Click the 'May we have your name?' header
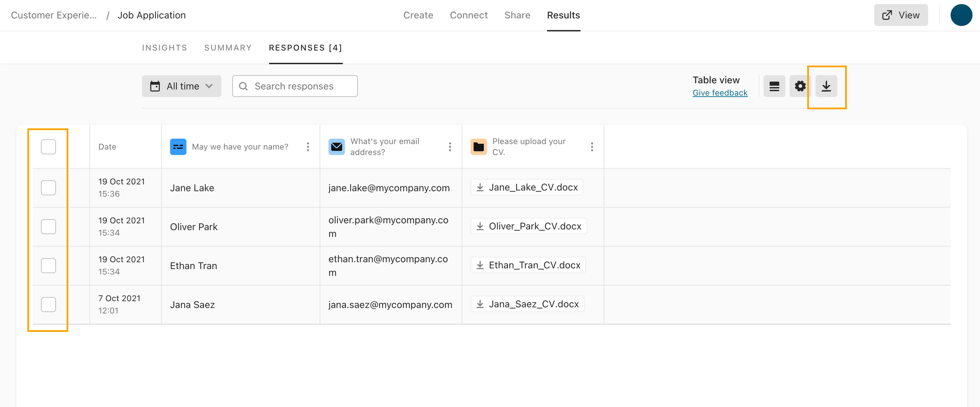This screenshot has height=407, width=980. (x=240, y=147)
